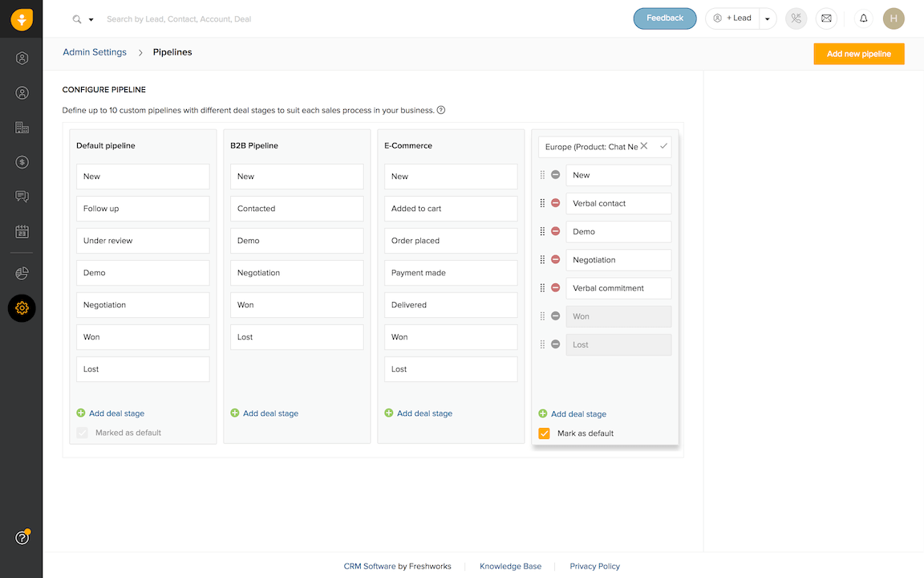Open the Contacts icon in the sidebar
Image resolution: width=924 pixels, height=578 pixels.
click(22, 92)
